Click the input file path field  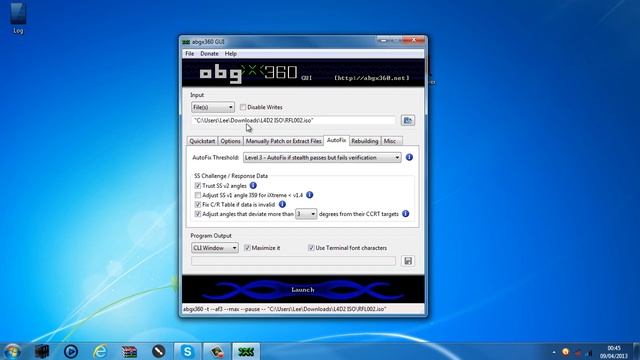click(x=293, y=120)
